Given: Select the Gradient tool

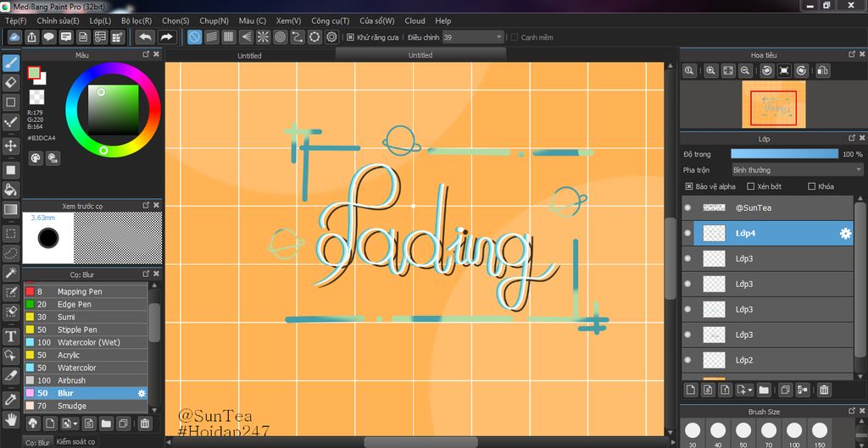Looking at the screenshot, I should (x=11, y=210).
